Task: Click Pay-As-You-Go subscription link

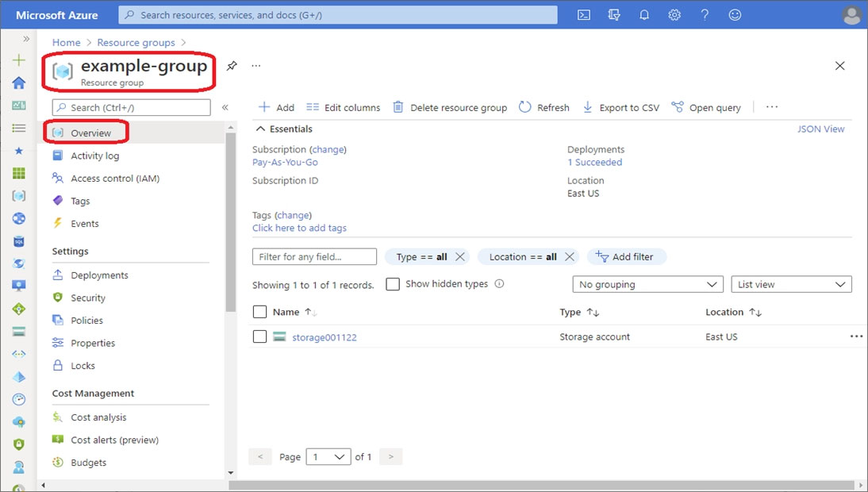Action: pos(285,162)
